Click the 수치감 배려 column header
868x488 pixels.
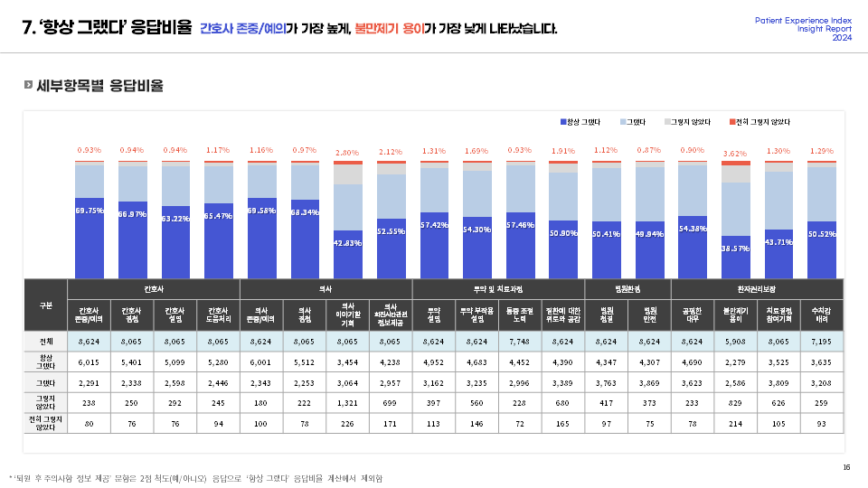[822, 315]
